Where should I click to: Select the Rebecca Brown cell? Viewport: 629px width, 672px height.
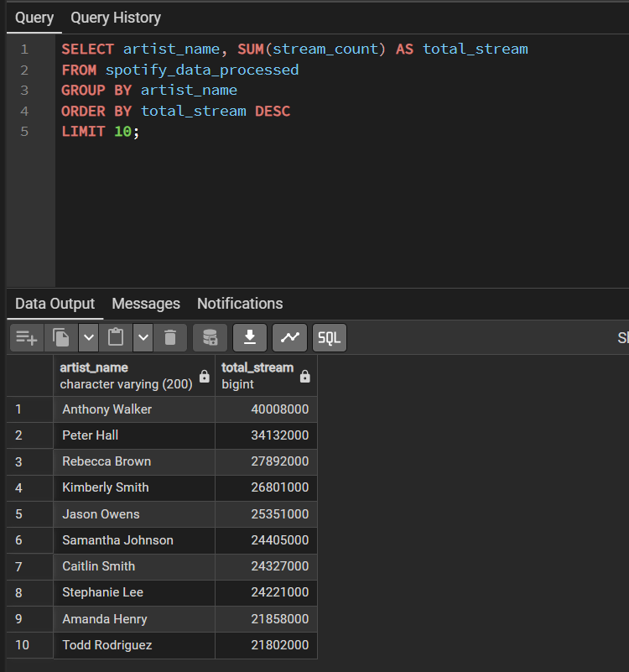134,462
